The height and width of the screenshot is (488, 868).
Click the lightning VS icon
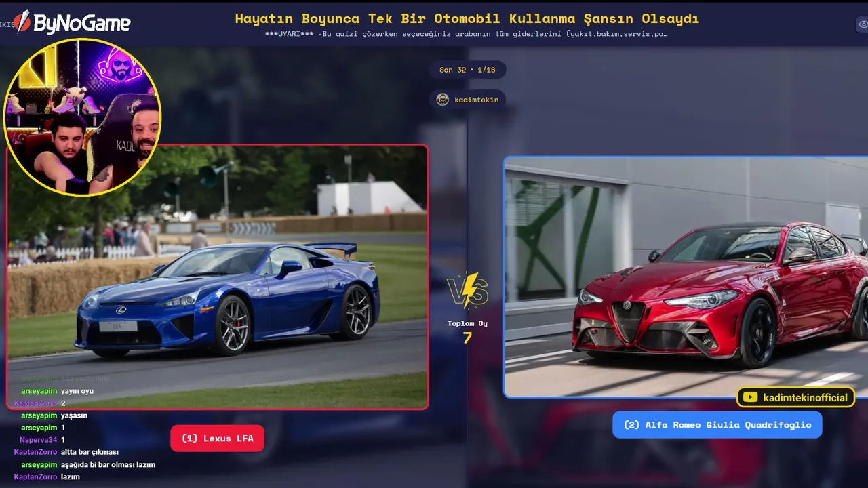pyautogui.click(x=468, y=291)
